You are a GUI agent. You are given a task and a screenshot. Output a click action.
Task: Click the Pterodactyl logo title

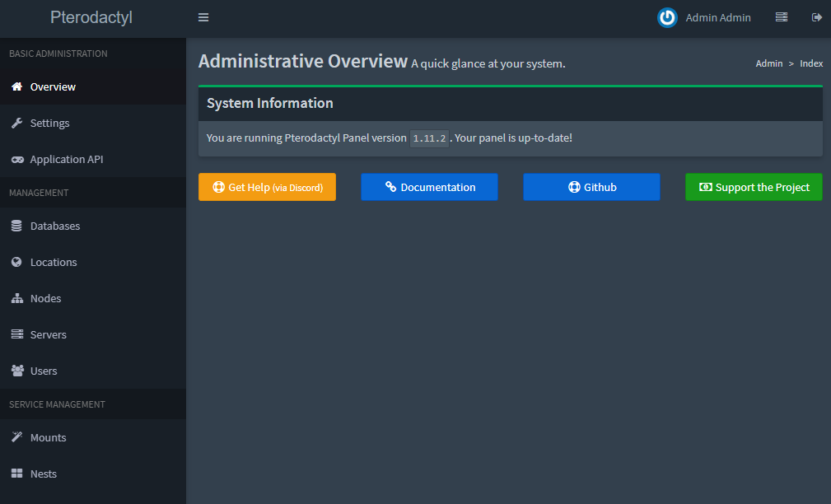tap(91, 17)
